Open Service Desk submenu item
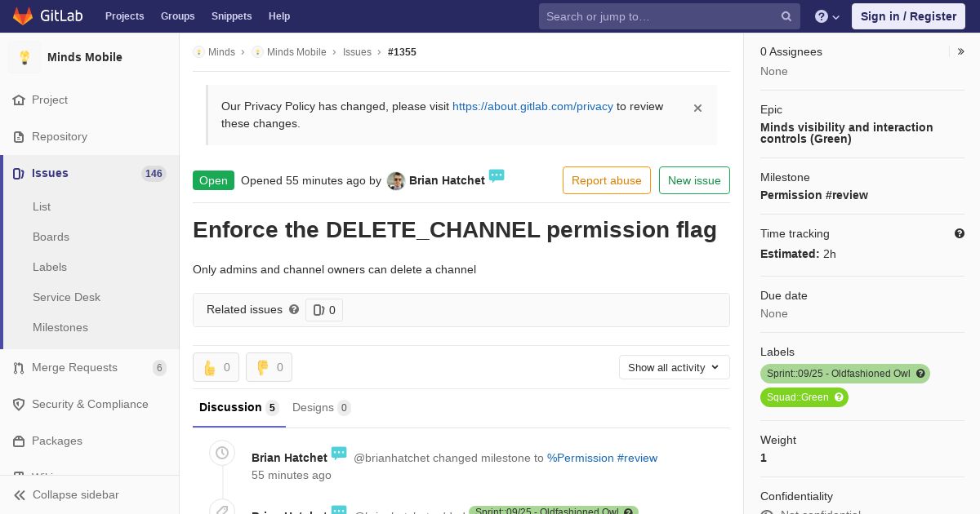Screen dimensions: 980x514 coord(66,297)
